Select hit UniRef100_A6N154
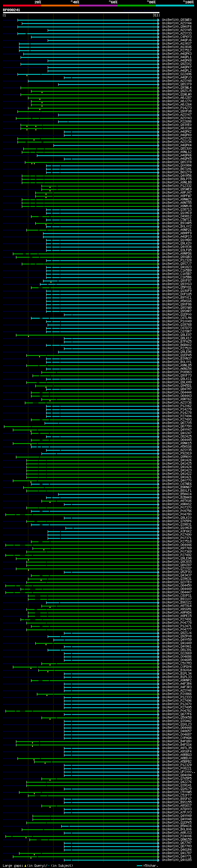Viewport: 197px width, 868px height. click(177, 369)
